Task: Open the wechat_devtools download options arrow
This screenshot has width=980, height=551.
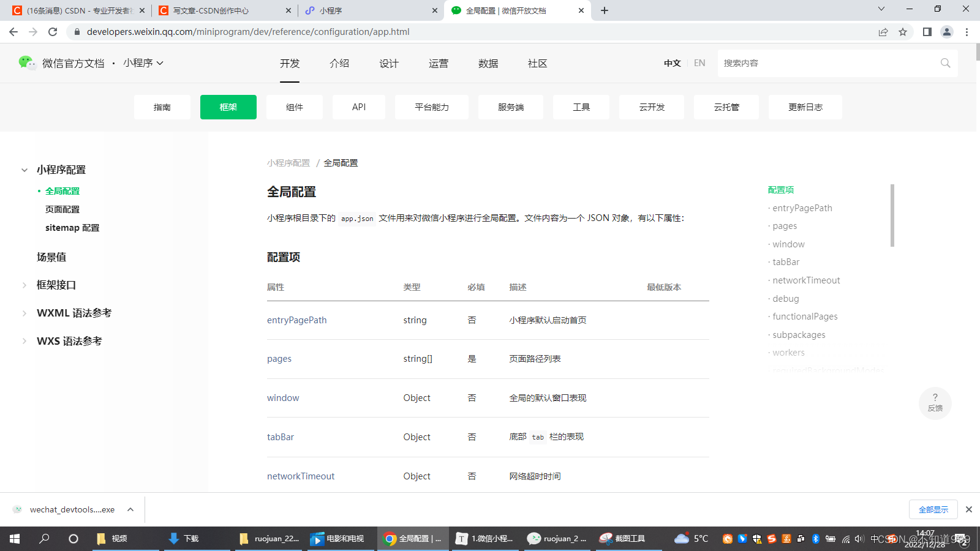Action: tap(130, 509)
